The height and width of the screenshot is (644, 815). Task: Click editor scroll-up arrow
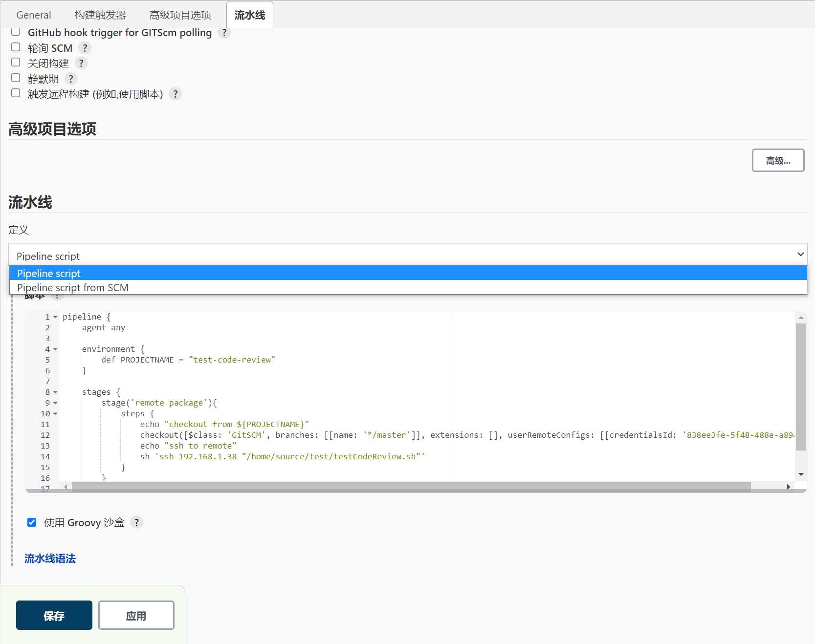click(x=801, y=318)
